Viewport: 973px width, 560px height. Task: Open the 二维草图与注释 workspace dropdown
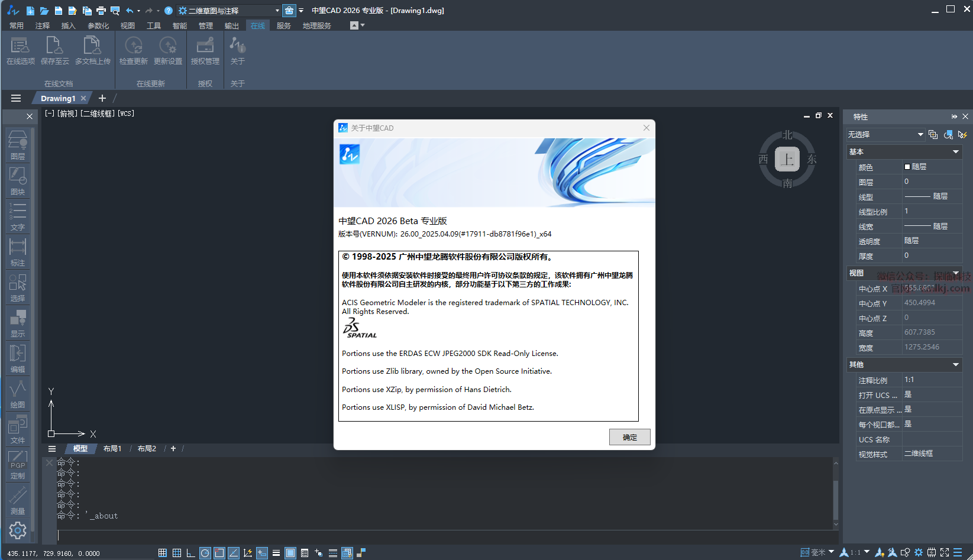(229, 11)
